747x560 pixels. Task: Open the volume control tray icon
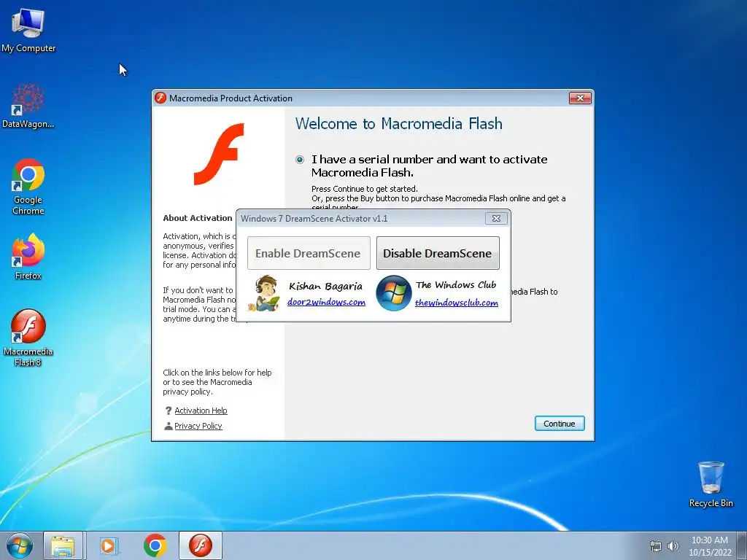[673, 546]
